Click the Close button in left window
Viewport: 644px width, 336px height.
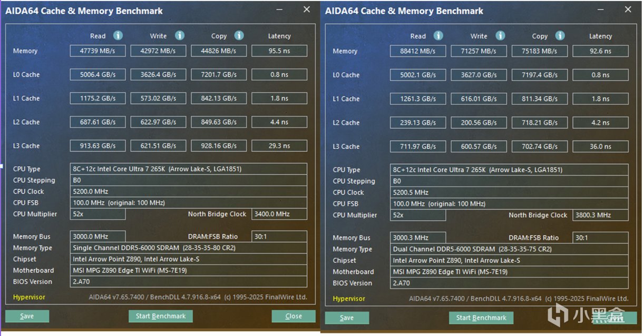[294, 316]
